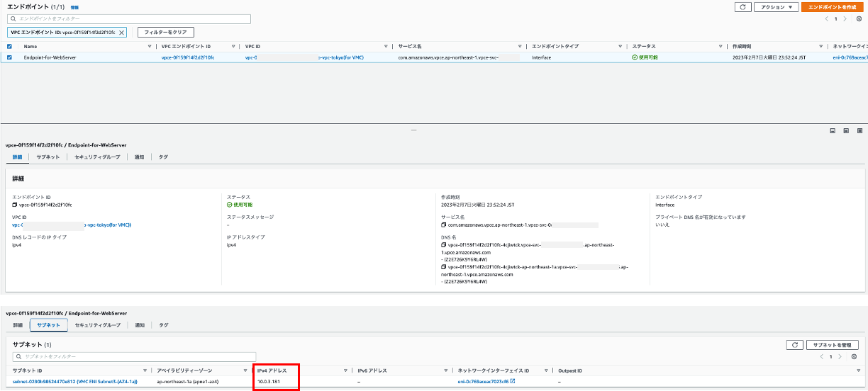868x391 pixels.
Task: Expand details panel to full height
Action: click(859, 131)
